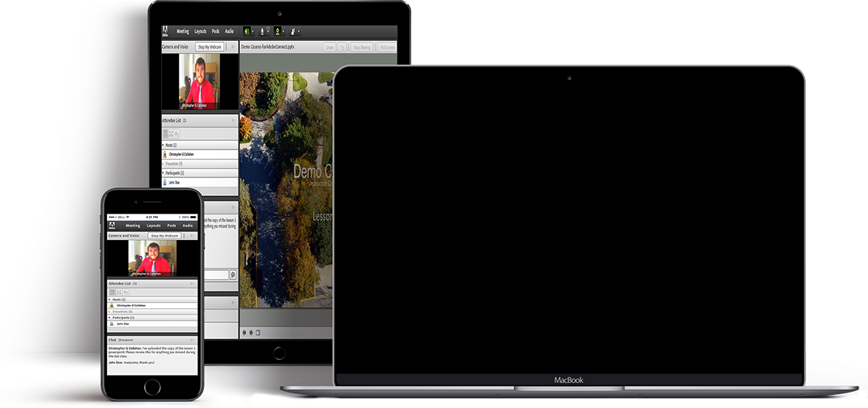Click the Adobe logo on the tablet menu bar
Image resolution: width=868 pixels, height=408 pixels.
[166, 32]
